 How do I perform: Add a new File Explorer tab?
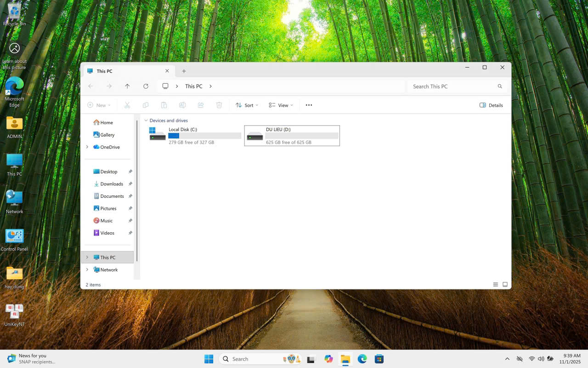(x=184, y=71)
